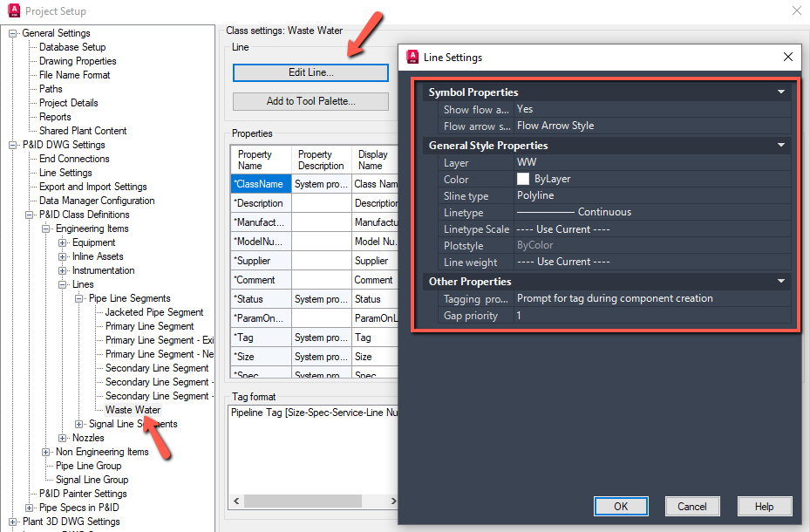Close the Project Setup window
The image size is (810, 532).
(797, 10)
